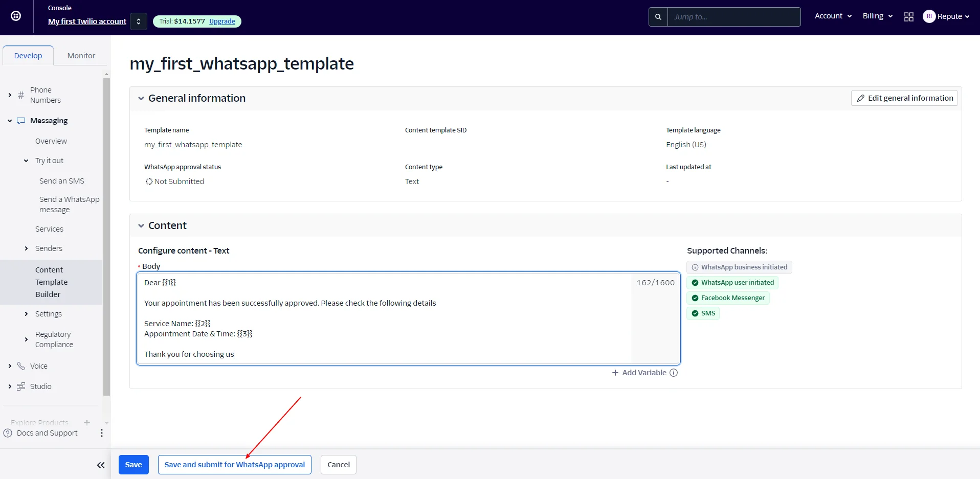The image size is (980, 479).
Task: Click the Repute user avatar
Action: tap(929, 16)
